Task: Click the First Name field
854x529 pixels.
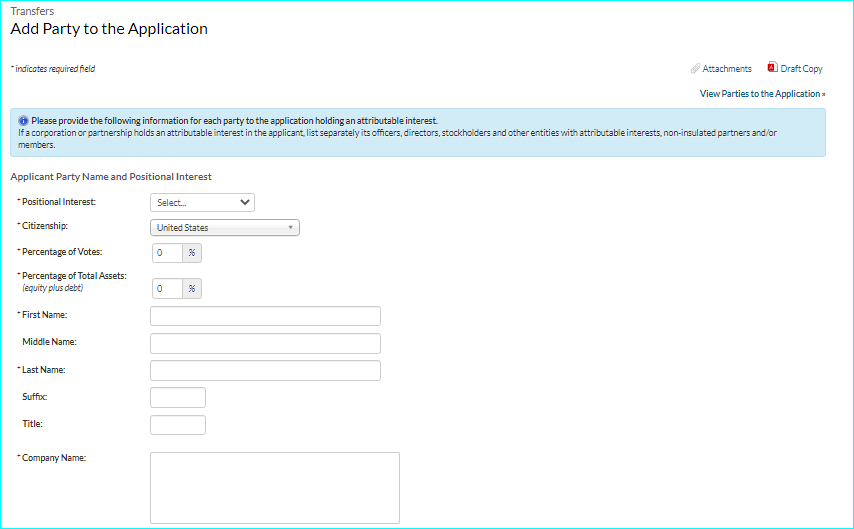Action: coord(265,316)
